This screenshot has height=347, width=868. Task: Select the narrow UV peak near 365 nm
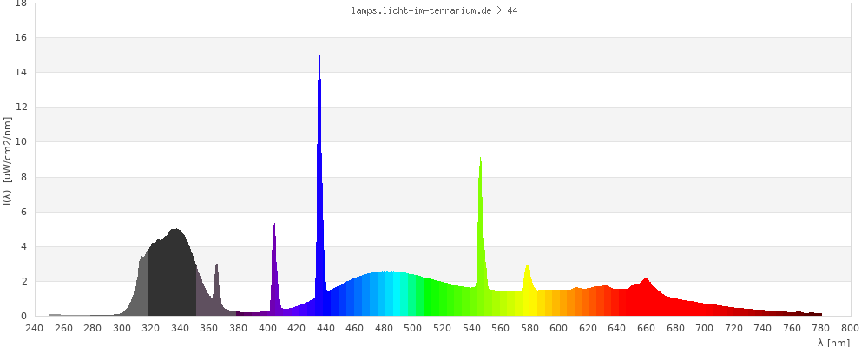[x=216, y=291]
